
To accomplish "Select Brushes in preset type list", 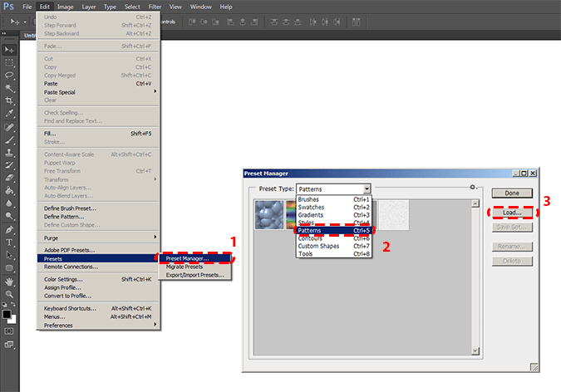I will pyautogui.click(x=333, y=199).
